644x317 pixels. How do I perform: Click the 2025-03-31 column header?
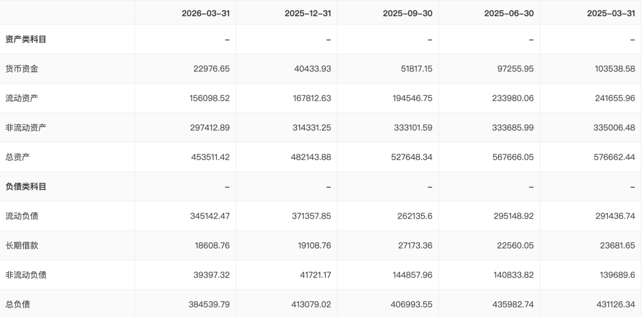point(611,13)
